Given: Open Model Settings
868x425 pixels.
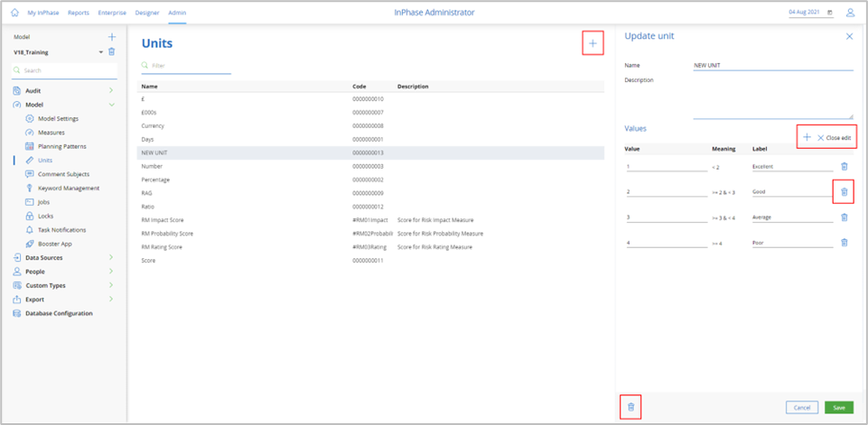Looking at the screenshot, I should click(x=58, y=118).
